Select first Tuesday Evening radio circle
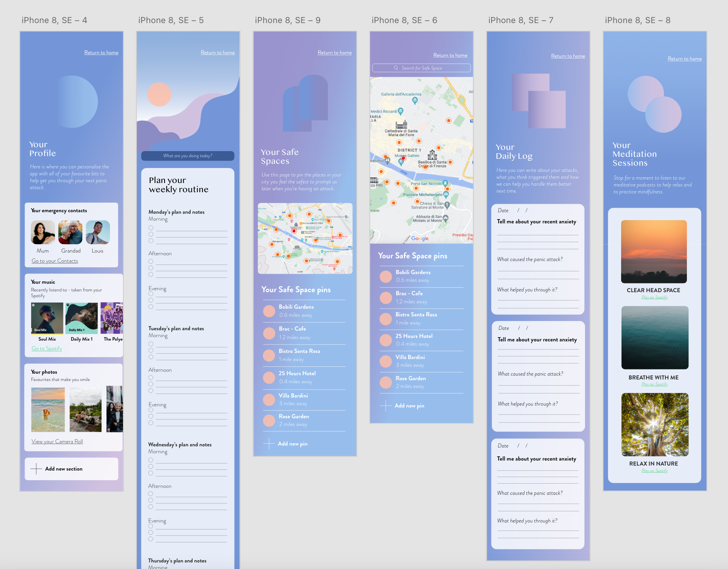This screenshot has width=728, height=569. coord(151,410)
